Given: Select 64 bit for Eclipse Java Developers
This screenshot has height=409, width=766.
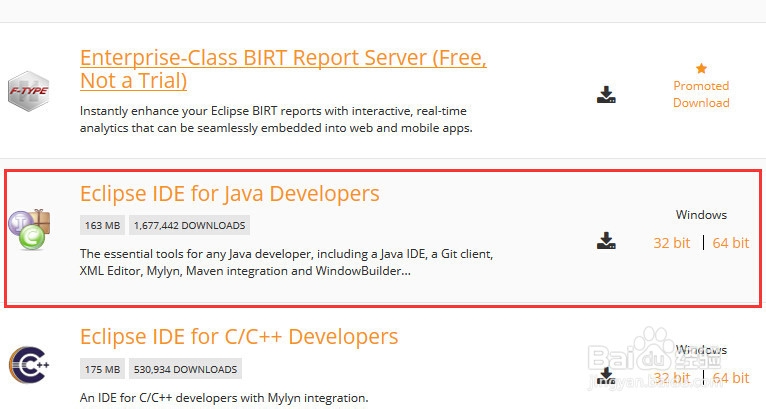Looking at the screenshot, I should pyautogui.click(x=730, y=243).
